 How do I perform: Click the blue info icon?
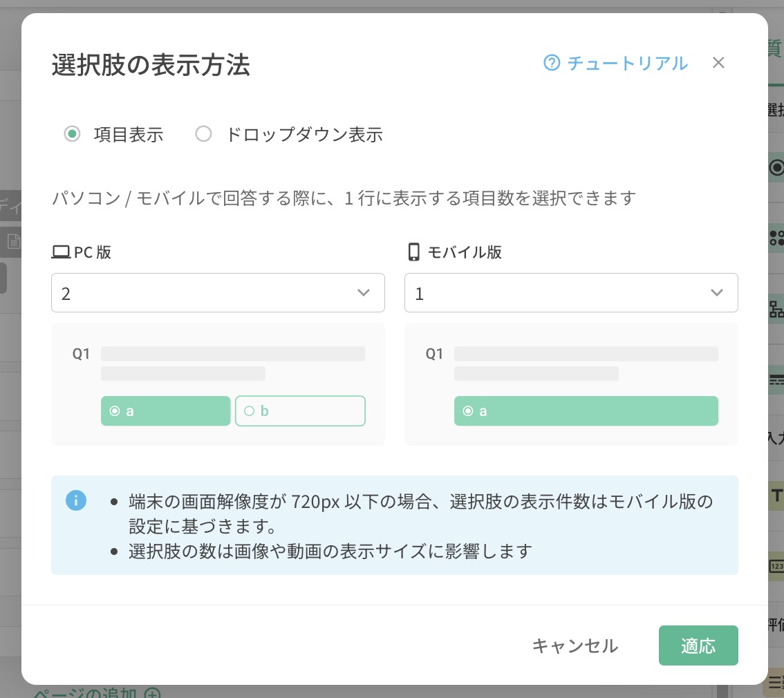coord(76,500)
